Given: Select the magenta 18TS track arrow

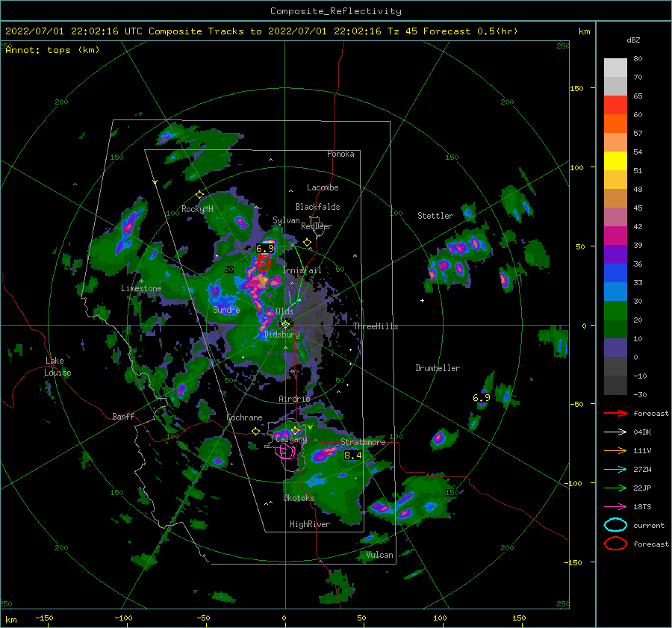Looking at the screenshot, I should coord(615,507).
